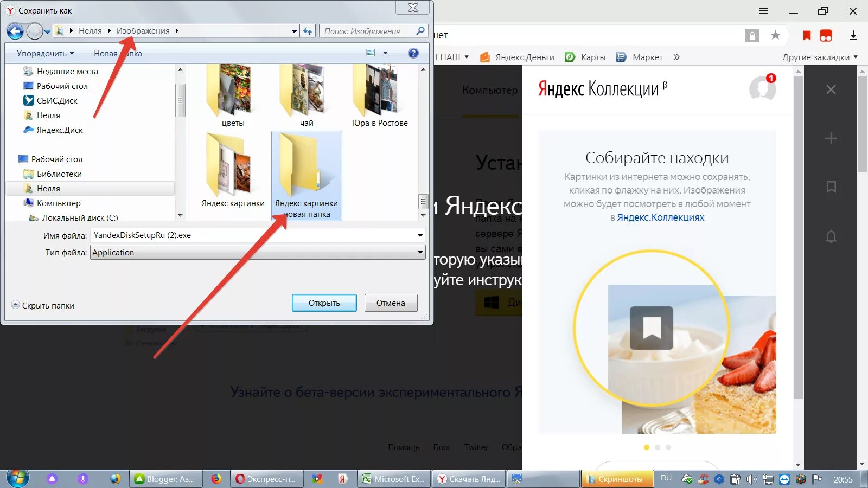This screenshot has height=488, width=868.
Task: Select Нелля in the address breadcrumb
Action: [x=90, y=31]
